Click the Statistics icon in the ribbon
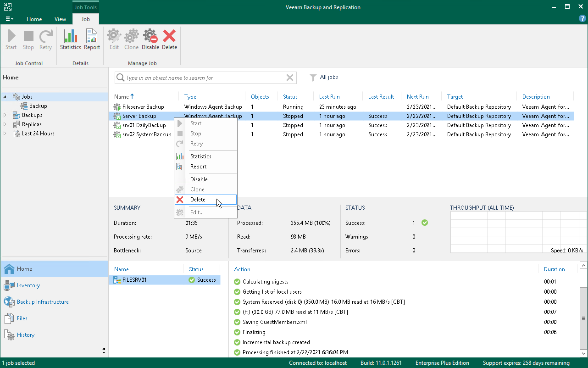This screenshot has width=588, height=368. [70, 39]
